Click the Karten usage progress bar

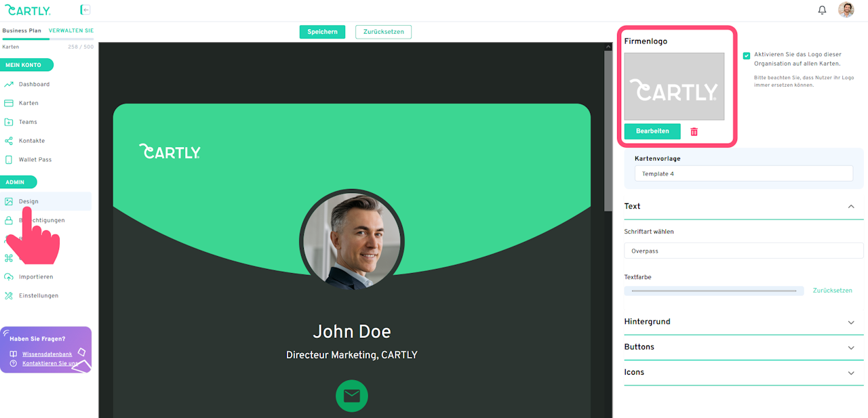point(47,39)
